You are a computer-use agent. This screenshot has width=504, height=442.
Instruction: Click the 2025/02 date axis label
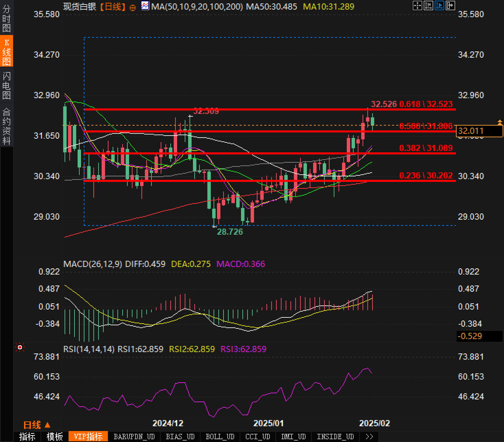(375, 423)
